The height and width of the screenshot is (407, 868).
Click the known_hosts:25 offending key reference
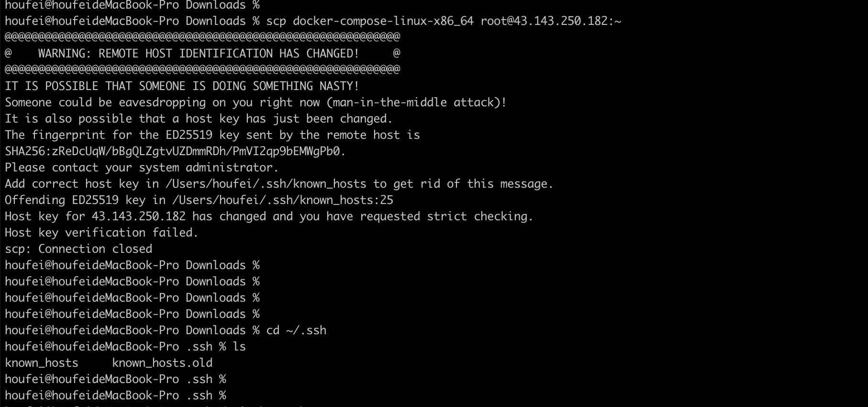pos(282,200)
